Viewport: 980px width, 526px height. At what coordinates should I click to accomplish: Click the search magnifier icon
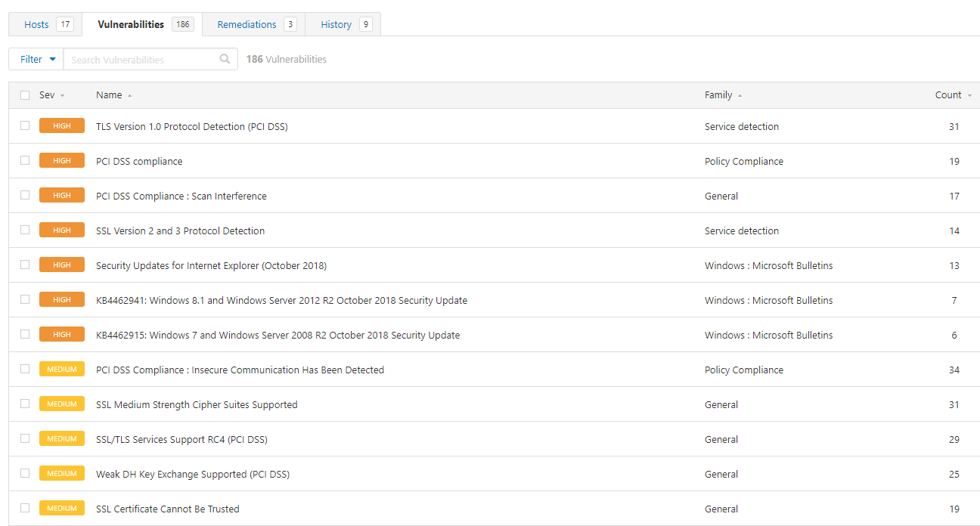pos(225,59)
